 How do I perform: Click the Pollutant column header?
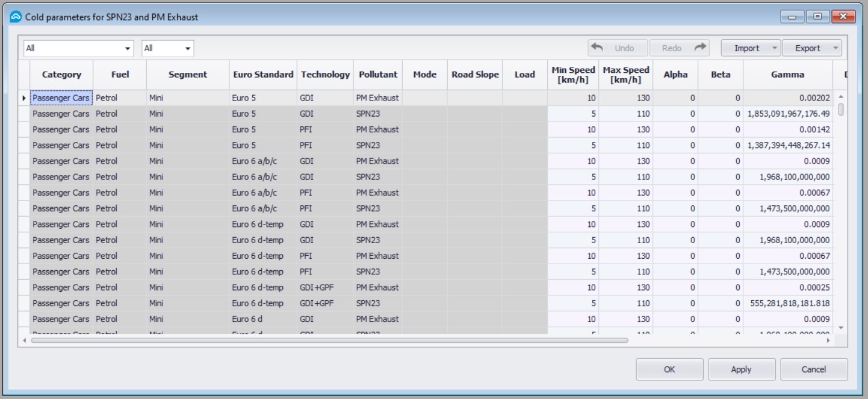point(378,75)
